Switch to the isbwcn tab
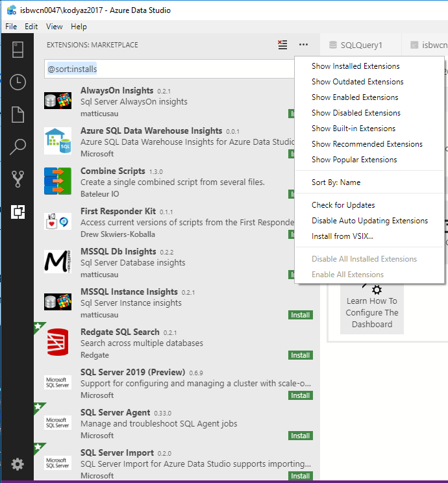 click(x=429, y=45)
